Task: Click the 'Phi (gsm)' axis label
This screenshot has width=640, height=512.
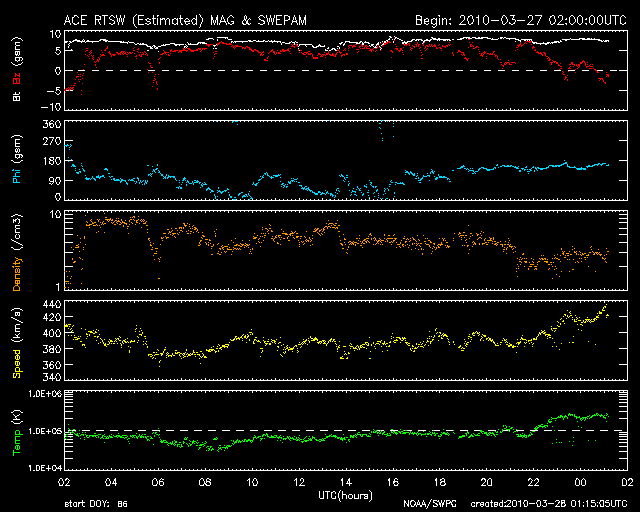Action: click(x=16, y=159)
